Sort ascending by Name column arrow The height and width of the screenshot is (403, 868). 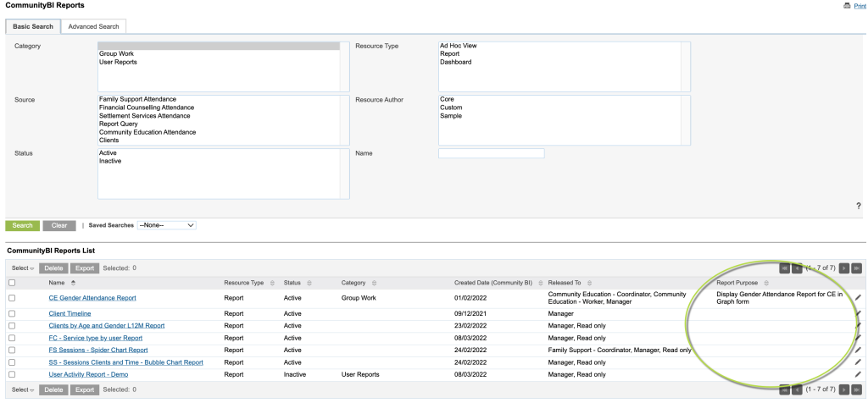pyautogui.click(x=73, y=283)
